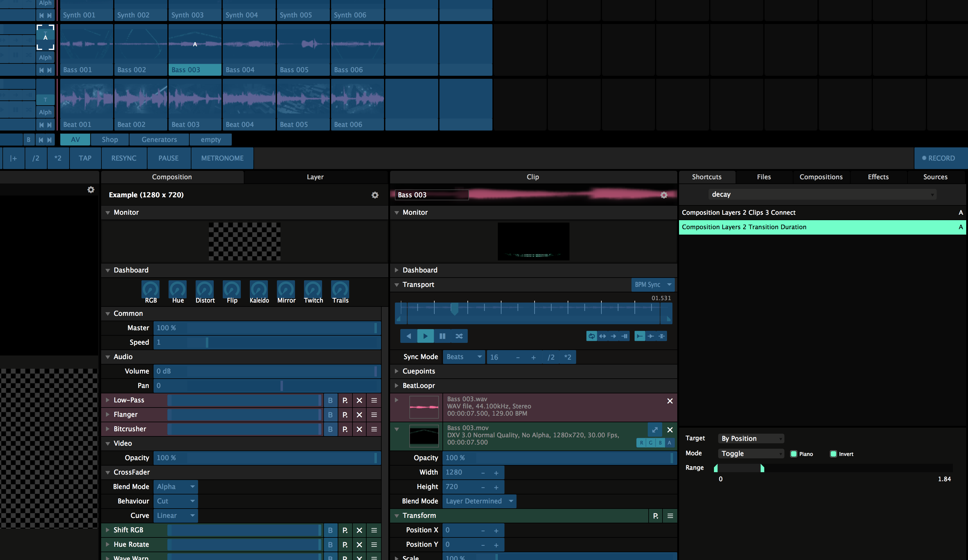Toggle the Invert checkbox
This screenshot has height=560, width=968.
(833, 454)
